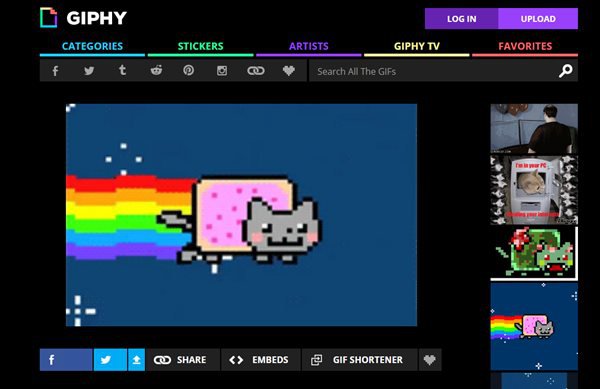Click the chain link icon in the top bar
Image resolution: width=600 pixels, height=389 pixels.
click(256, 71)
